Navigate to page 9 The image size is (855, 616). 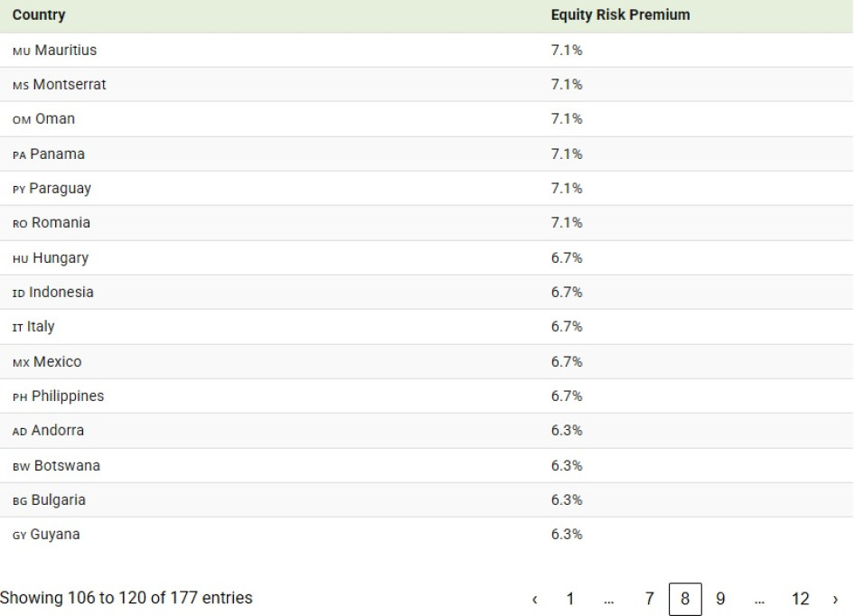(x=720, y=599)
